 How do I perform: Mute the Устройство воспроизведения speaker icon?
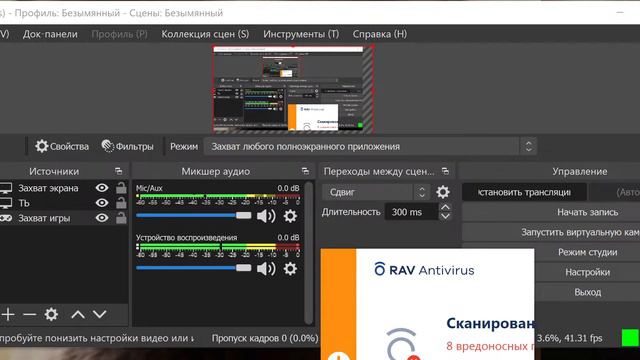(x=266, y=269)
